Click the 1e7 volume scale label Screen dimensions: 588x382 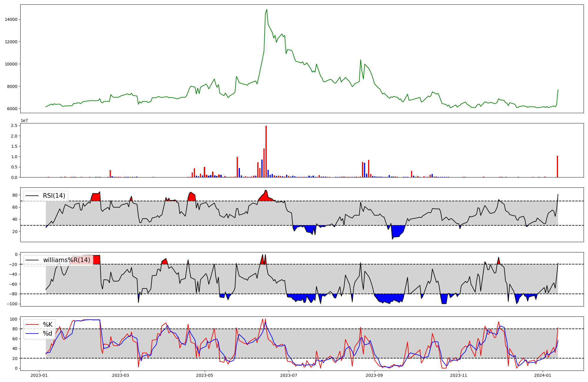point(24,120)
